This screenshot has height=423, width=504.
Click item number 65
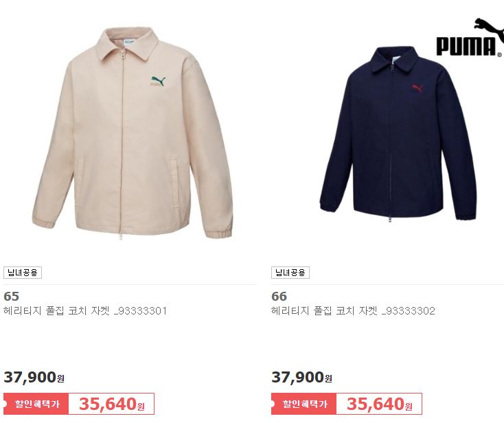tap(11, 296)
